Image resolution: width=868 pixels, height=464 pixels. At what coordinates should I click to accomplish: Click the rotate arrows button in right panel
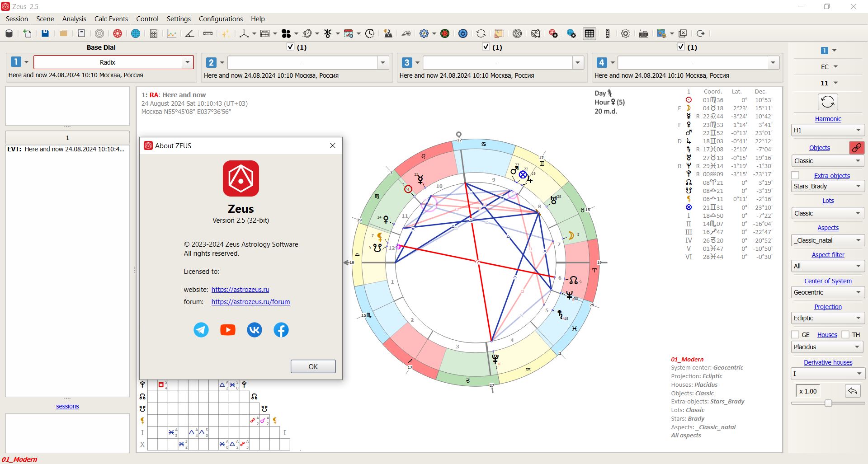[828, 102]
